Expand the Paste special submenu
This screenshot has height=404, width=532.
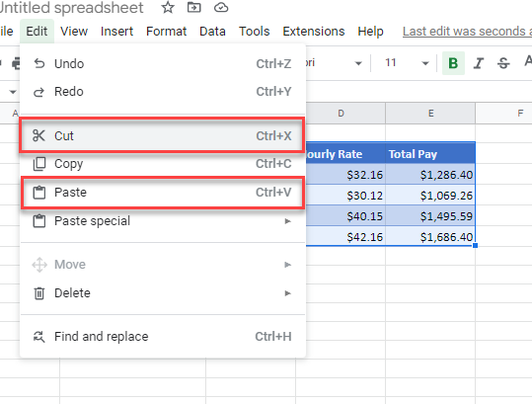pyautogui.click(x=163, y=221)
